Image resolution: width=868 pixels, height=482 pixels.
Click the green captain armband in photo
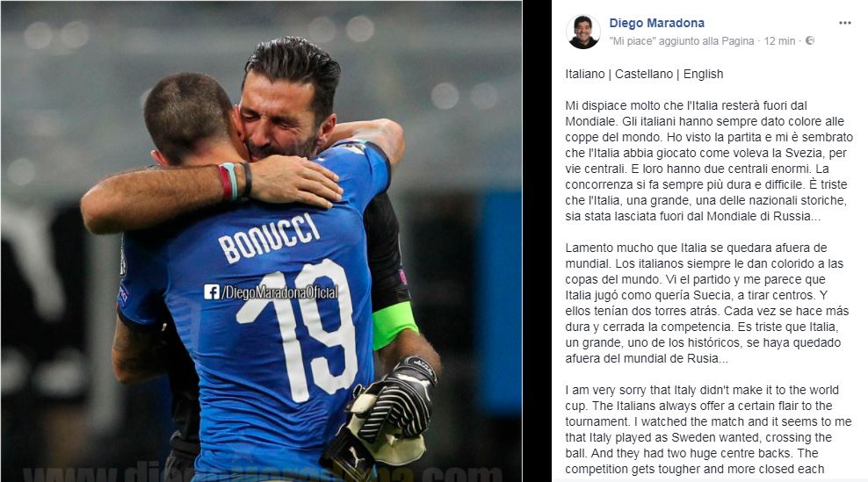point(394,325)
